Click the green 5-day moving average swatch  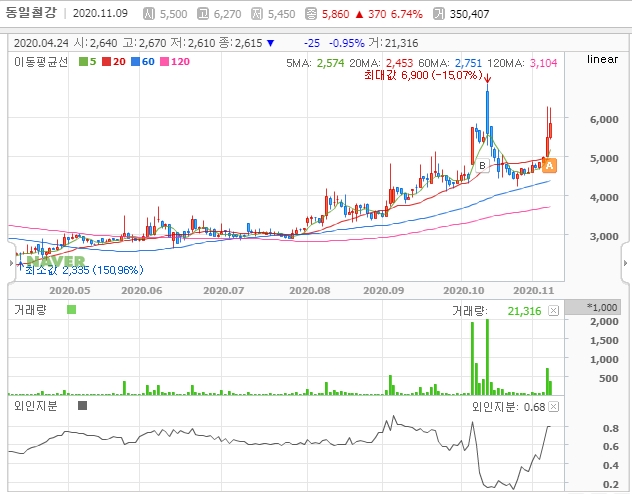(83, 62)
